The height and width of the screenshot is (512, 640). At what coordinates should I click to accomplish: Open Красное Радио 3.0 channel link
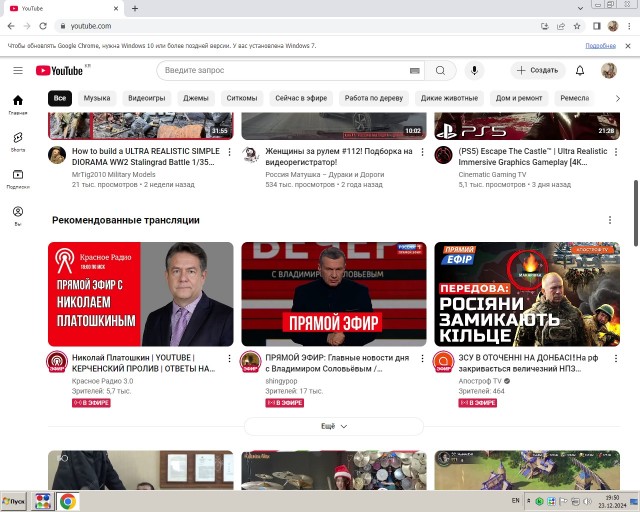click(102, 381)
